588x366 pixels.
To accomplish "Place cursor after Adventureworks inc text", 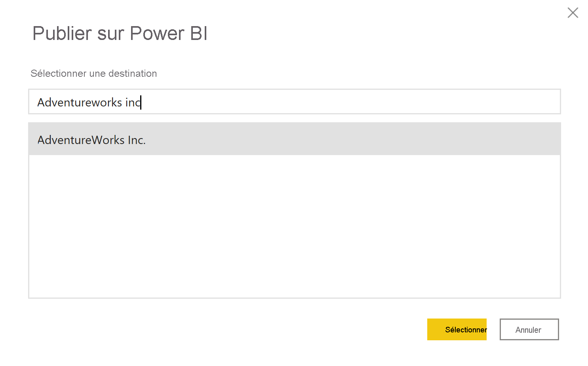I will [x=141, y=102].
